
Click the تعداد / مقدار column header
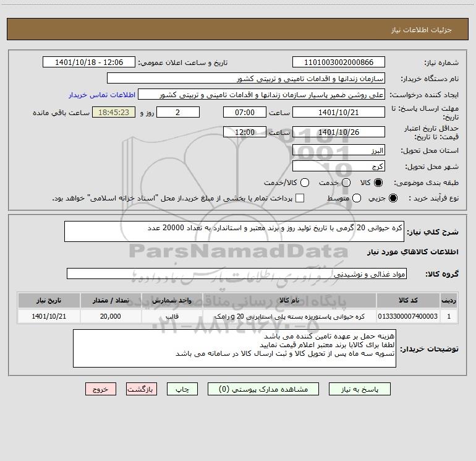(111, 300)
